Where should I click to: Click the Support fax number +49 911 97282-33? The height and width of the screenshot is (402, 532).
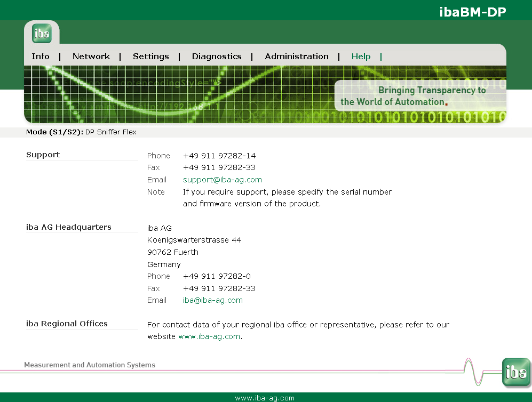coord(219,167)
